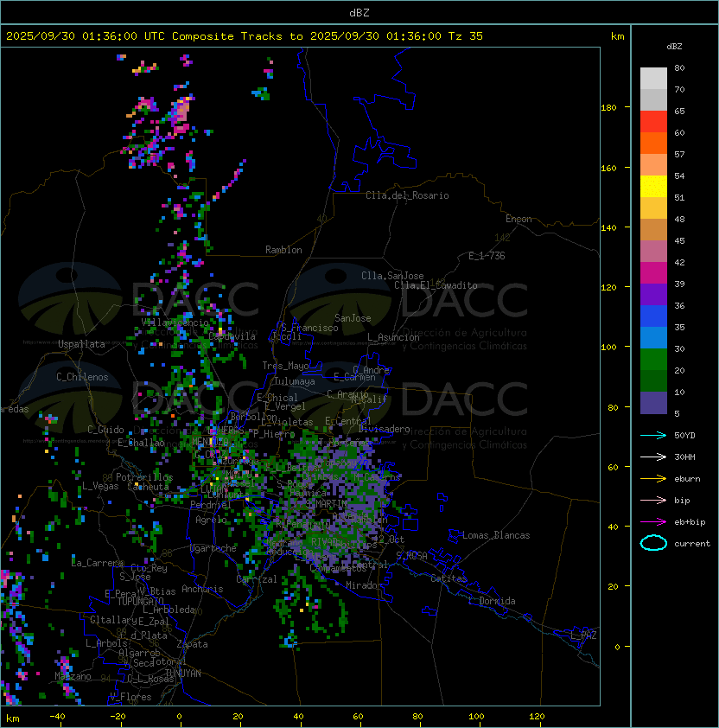The image size is (719, 728).
Task: Click the 'Clla.del_Rosario' map label
Action: 407,195
